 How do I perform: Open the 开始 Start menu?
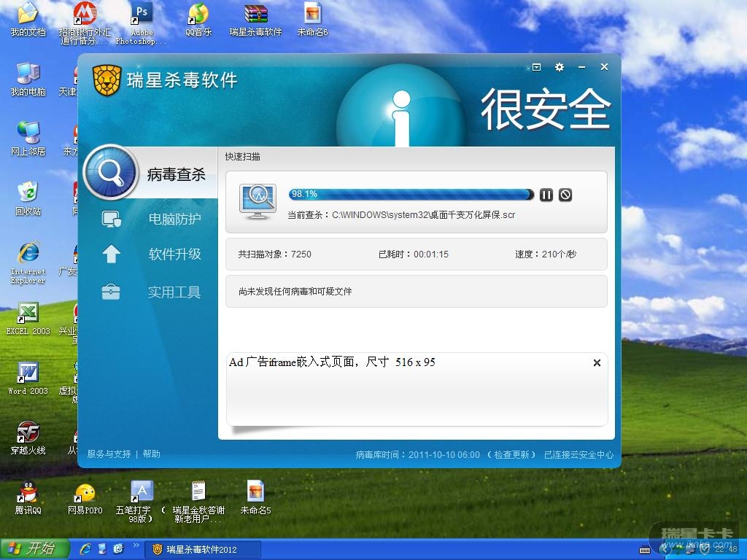coord(34,549)
